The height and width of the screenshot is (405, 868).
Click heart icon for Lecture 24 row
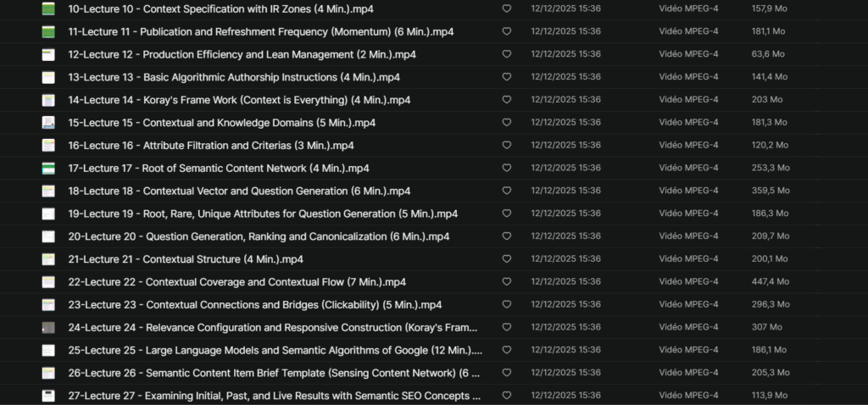507,327
